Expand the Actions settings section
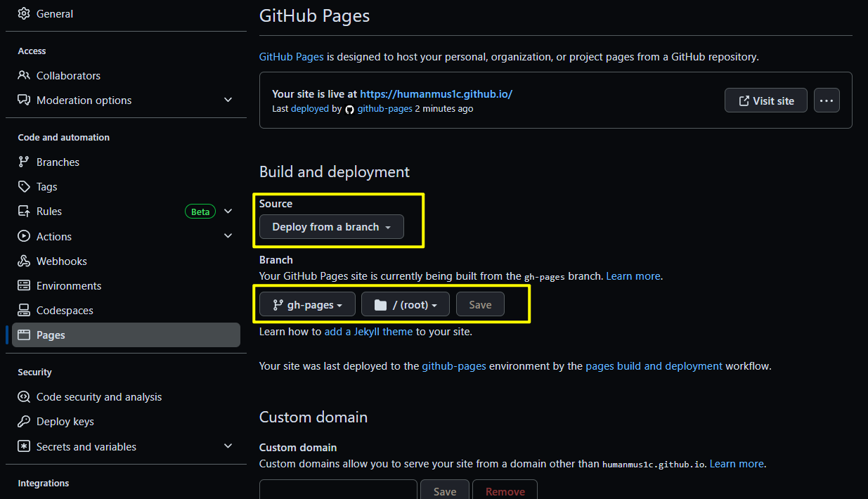The height and width of the screenshot is (499, 868). point(228,236)
